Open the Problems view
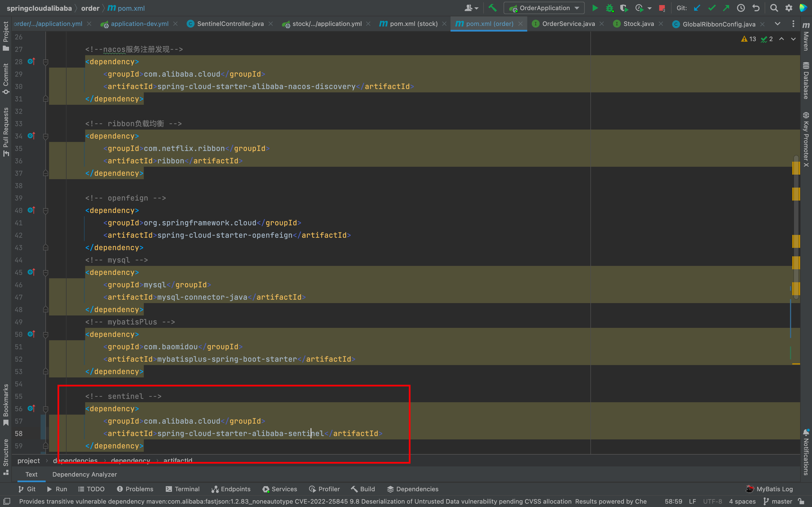This screenshot has width=812, height=507. pos(139,489)
